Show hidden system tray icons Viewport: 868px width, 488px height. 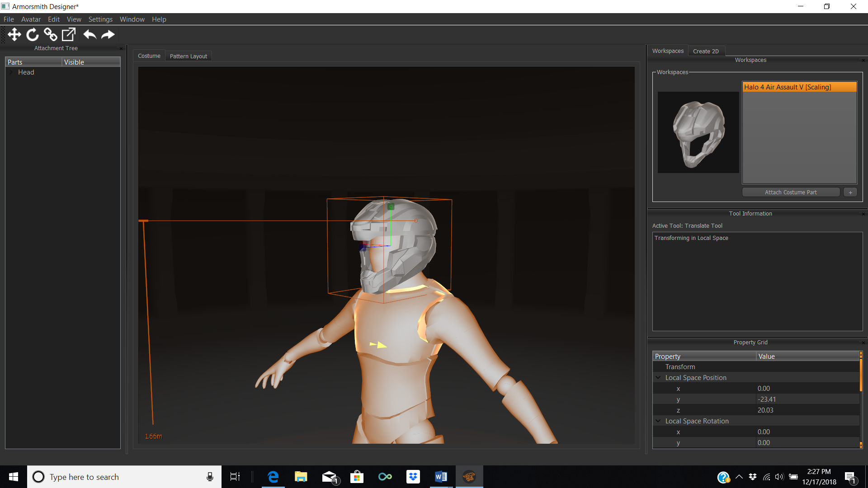[x=739, y=477]
